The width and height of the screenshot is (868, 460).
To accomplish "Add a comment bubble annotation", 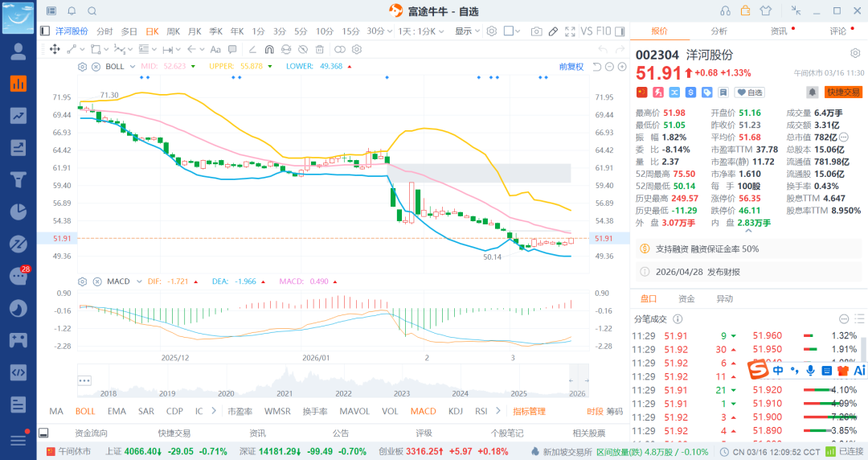I will coord(232,49).
